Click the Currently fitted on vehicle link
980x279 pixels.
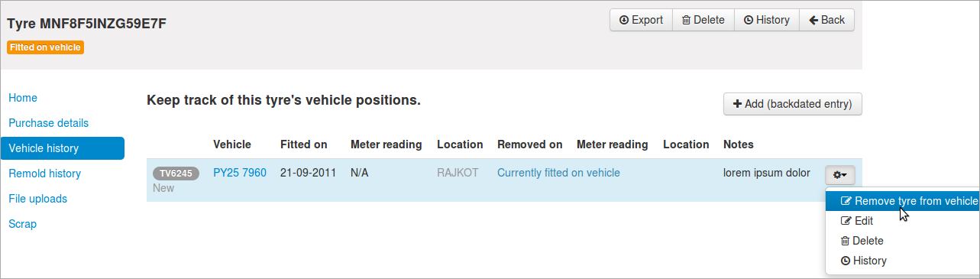point(558,173)
